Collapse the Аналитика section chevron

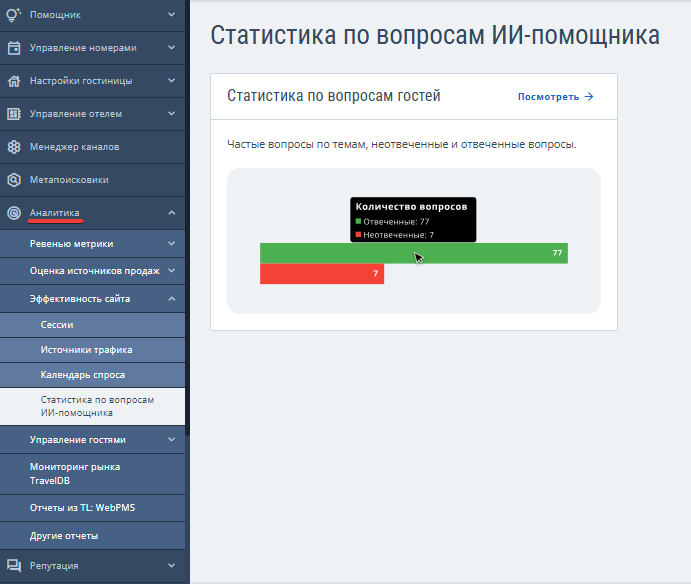171,213
